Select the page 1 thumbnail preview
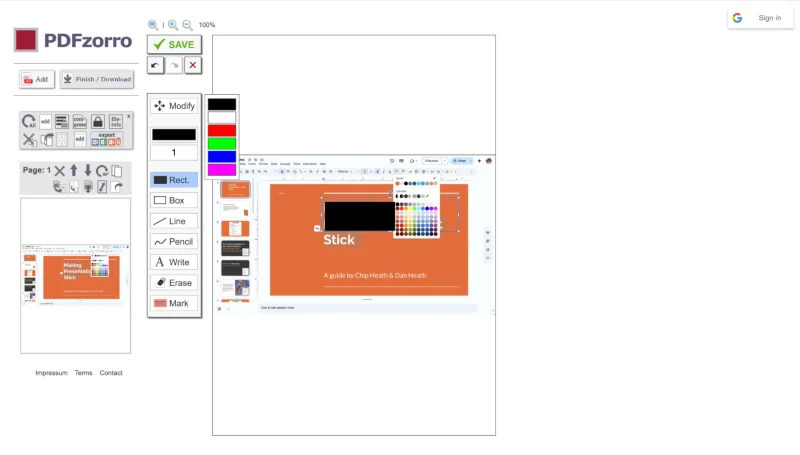800x455 pixels. coord(76,275)
